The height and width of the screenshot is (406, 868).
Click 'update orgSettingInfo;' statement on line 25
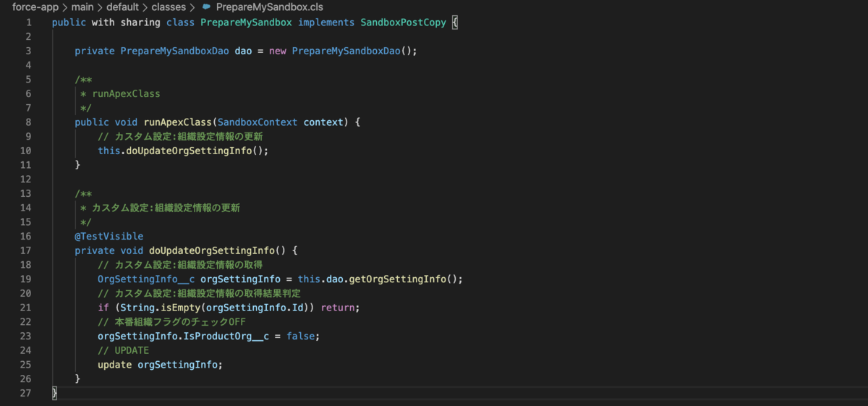(161, 365)
